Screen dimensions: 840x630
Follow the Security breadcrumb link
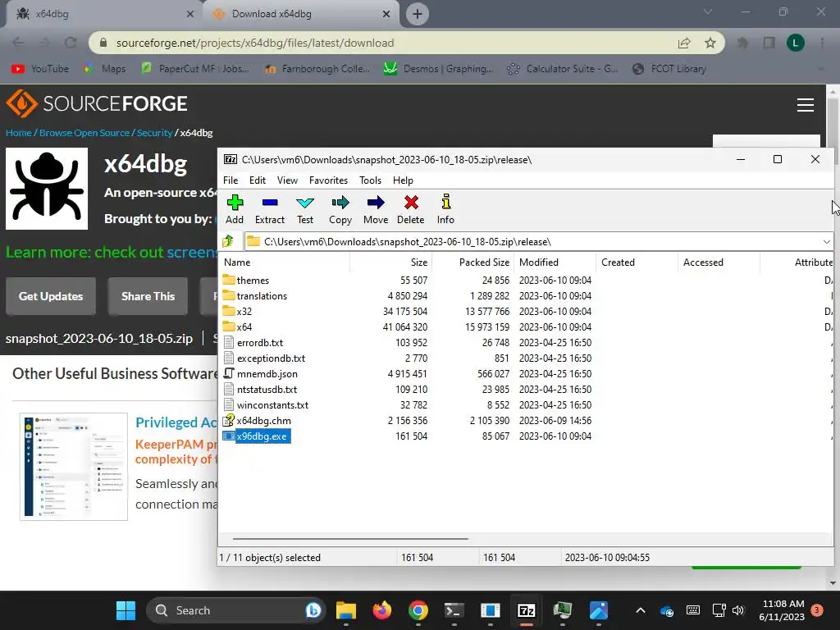[x=154, y=133]
